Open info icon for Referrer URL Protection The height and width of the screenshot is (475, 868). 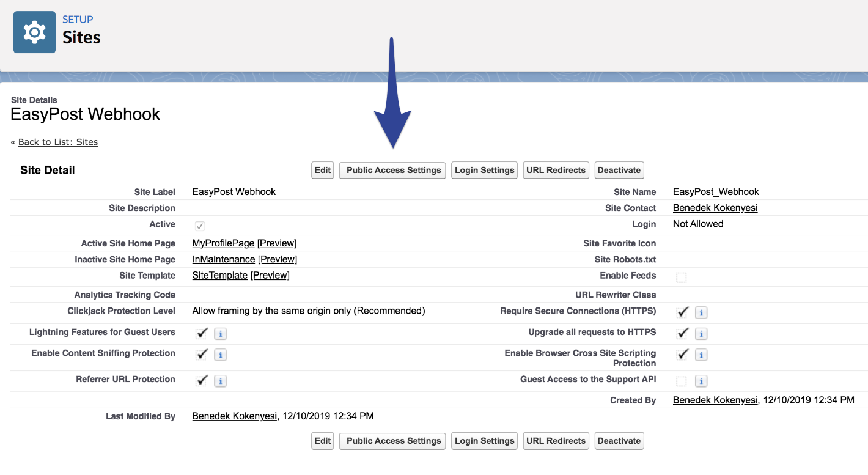(x=221, y=381)
